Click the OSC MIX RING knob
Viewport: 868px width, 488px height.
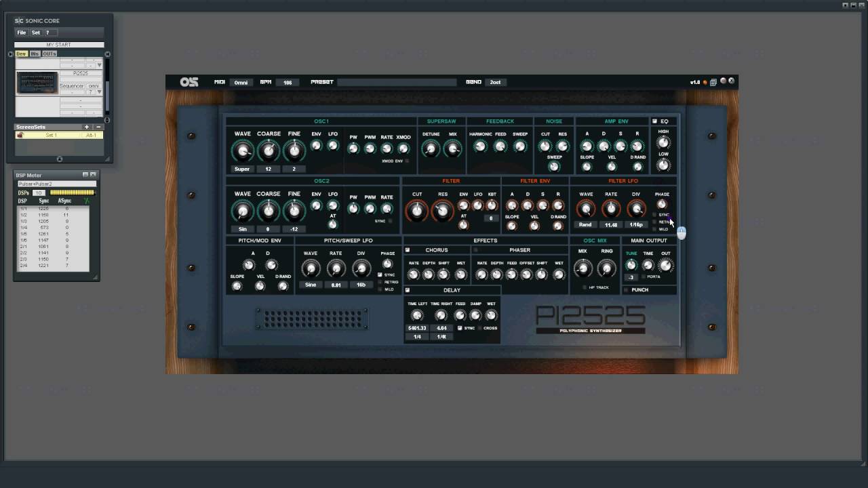pyautogui.click(x=607, y=268)
